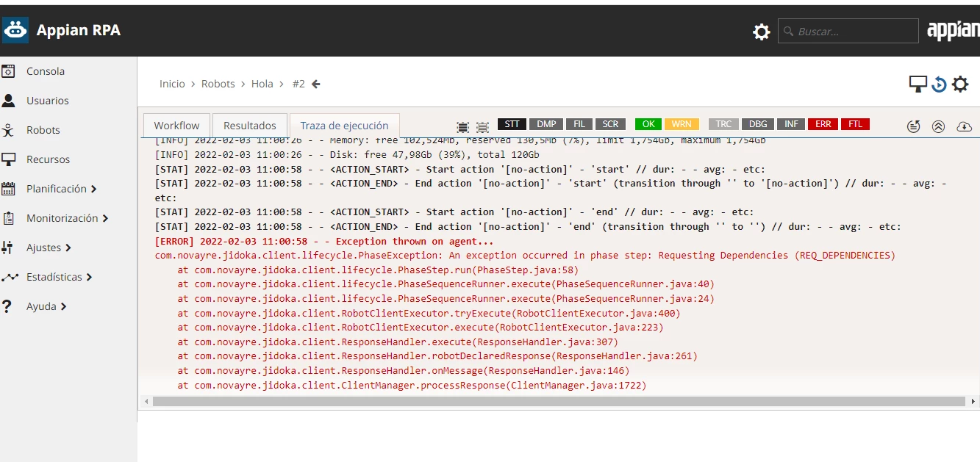This screenshot has width=980, height=462.
Task: Click the blue relaunch execution icon
Action: [939, 84]
